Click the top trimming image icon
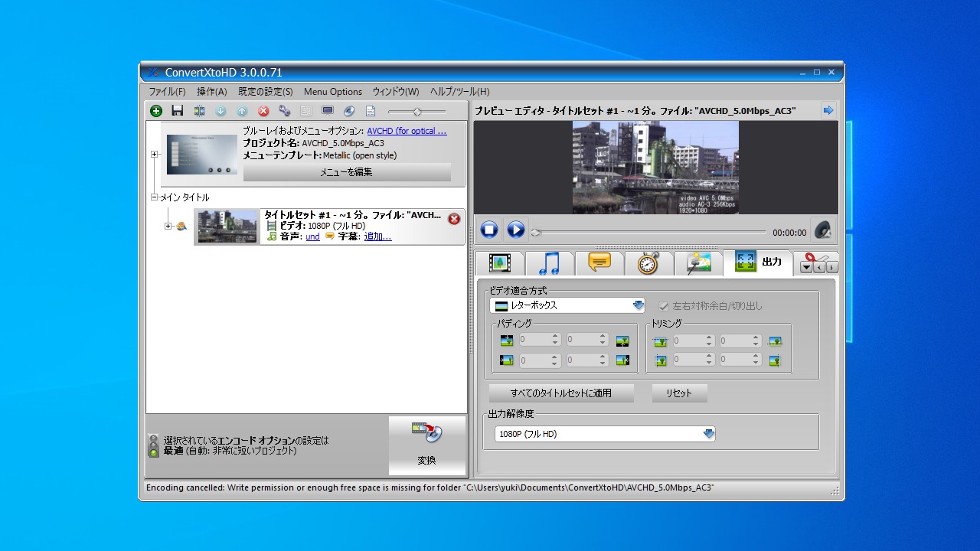The width and height of the screenshot is (980, 551). pos(660,341)
